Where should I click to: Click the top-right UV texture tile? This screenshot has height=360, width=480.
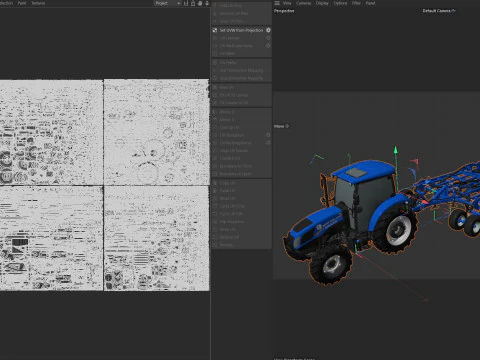(x=156, y=132)
